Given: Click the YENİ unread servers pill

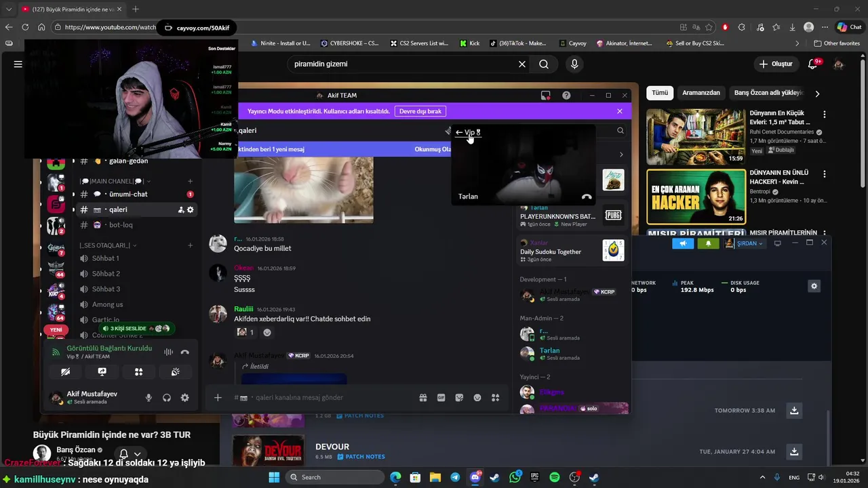Looking at the screenshot, I should click(x=56, y=330).
